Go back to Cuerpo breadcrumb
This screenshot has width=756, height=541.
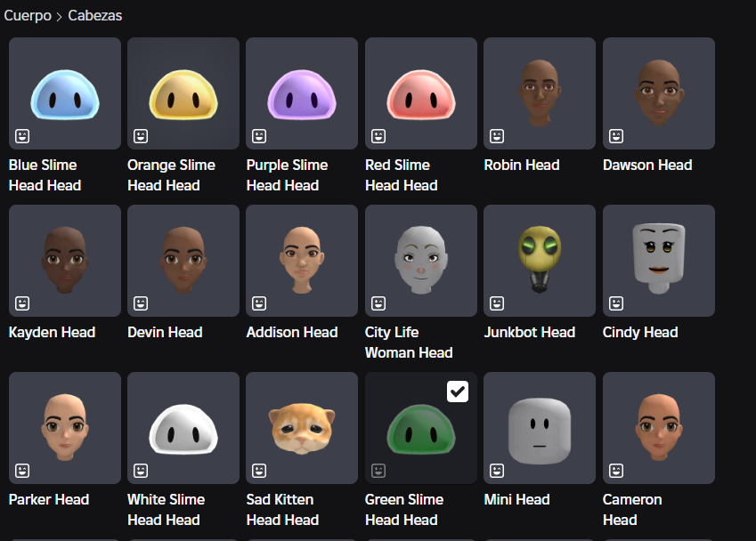click(x=28, y=15)
